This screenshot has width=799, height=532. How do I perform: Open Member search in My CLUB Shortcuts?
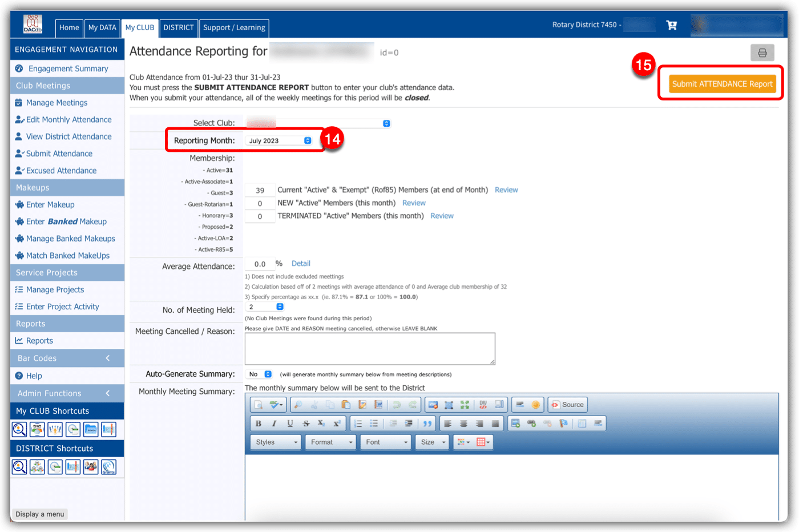[x=19, y=429]
